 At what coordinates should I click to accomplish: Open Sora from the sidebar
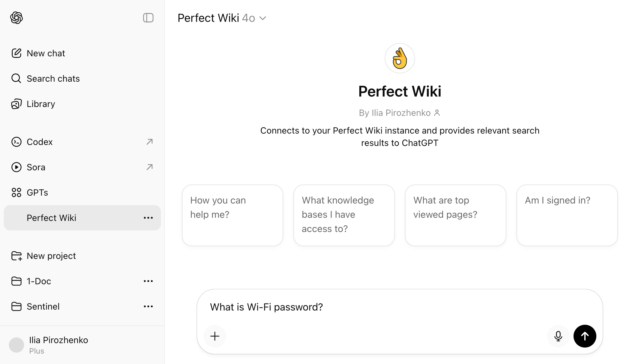coord(36,167)
